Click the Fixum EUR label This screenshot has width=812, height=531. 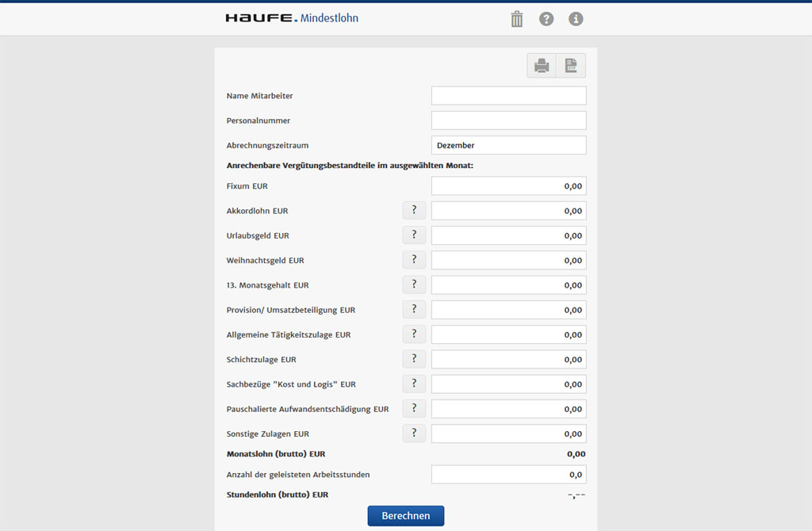pyautogui.click(x=247, y=185)
